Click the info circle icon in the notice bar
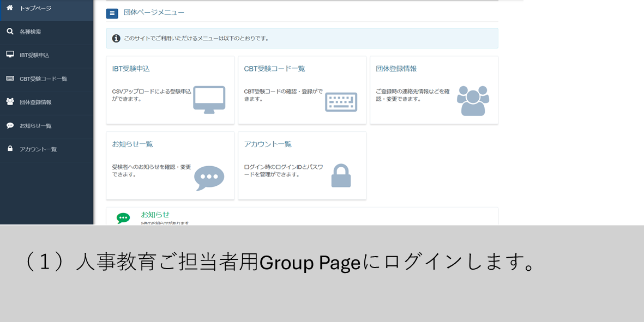This screenshot has height=322, width=644. [x=116, y=38]
